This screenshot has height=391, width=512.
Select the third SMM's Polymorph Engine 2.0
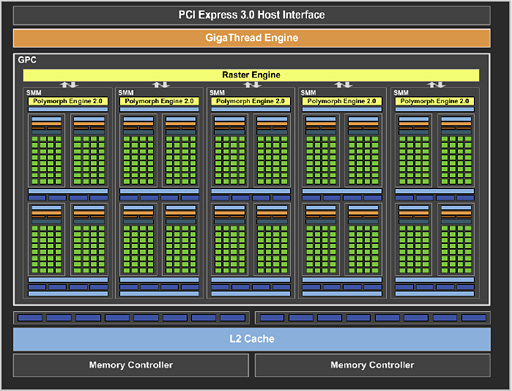pyautogui.click(x=251, y=101)
